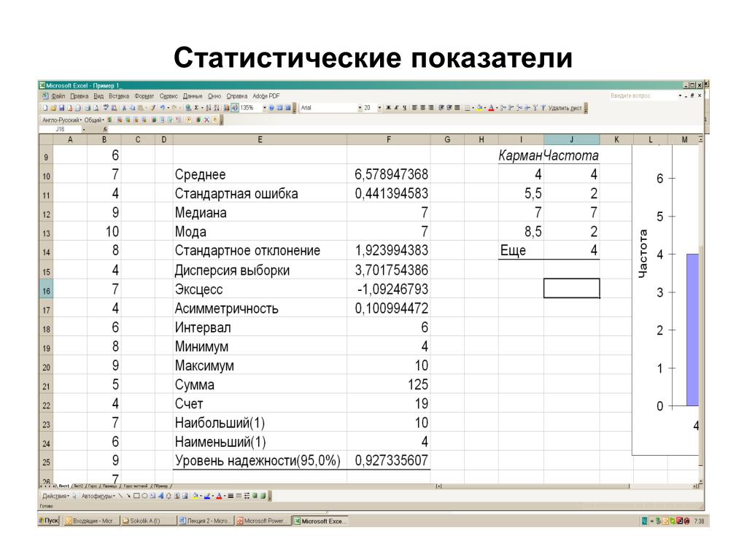This screenshot has height=560, width=747.
Task: Click the Font Color A icon in formatting toolbar
Action: [x=491, y=108]
